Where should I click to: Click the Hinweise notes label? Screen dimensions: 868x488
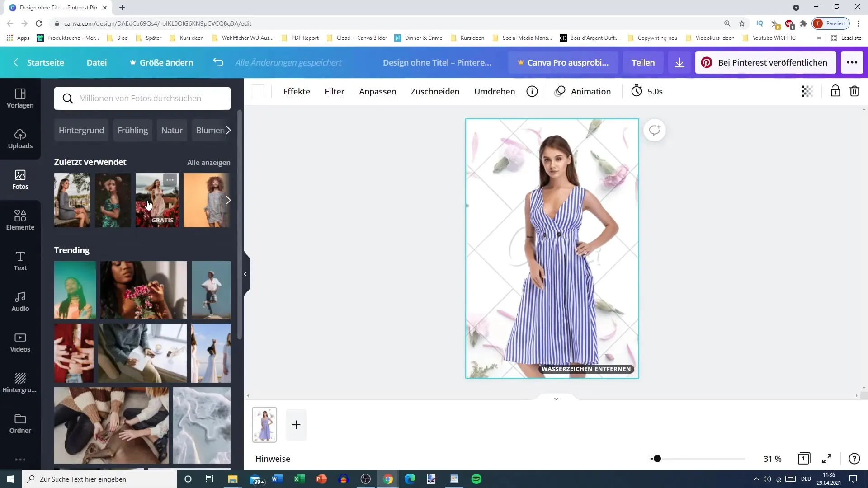pos(273,459)
